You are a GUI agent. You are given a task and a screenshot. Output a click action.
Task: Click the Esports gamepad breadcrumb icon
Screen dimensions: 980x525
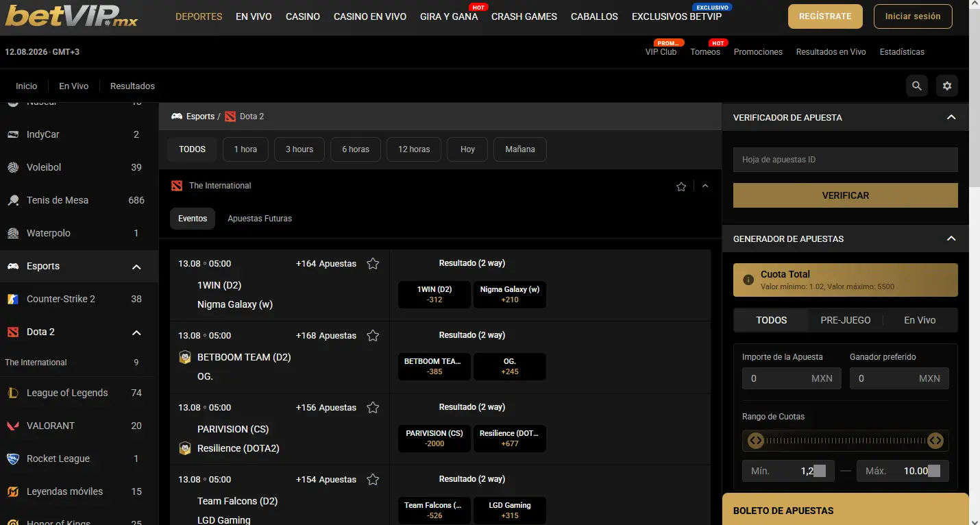(x=177, y=117)
